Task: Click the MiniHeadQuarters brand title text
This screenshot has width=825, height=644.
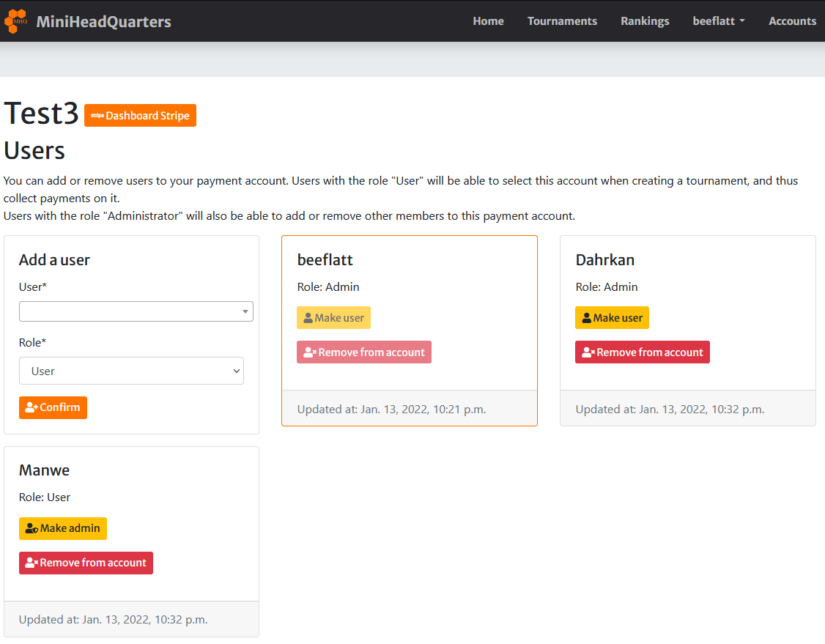Action: tap(103, 21)
